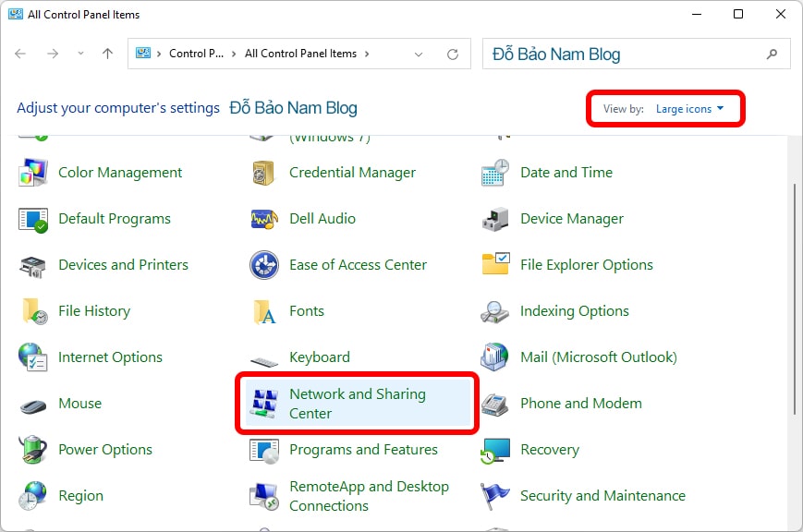Screen dimensions: 803x532
Task: Open the Security and Maintenance link
Action: pos(602,496)
